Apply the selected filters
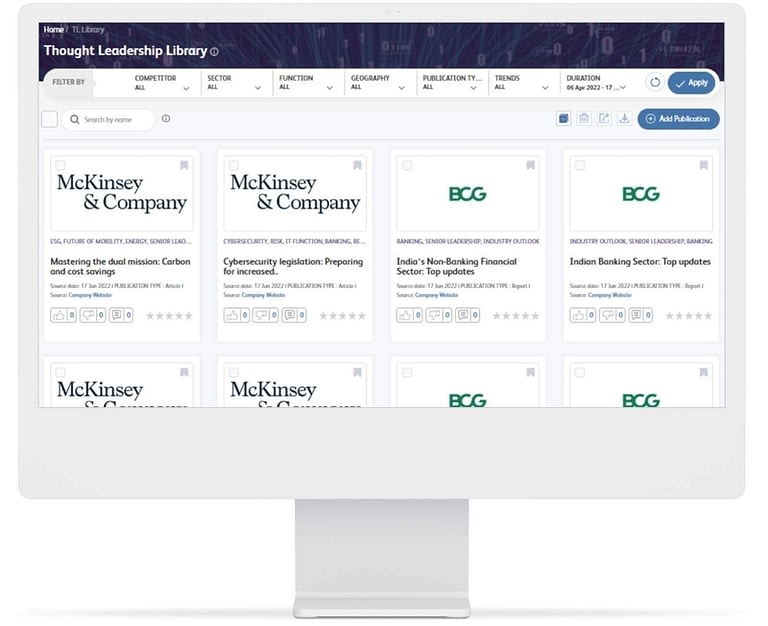 pyautogui.click(x=691, y=83)
